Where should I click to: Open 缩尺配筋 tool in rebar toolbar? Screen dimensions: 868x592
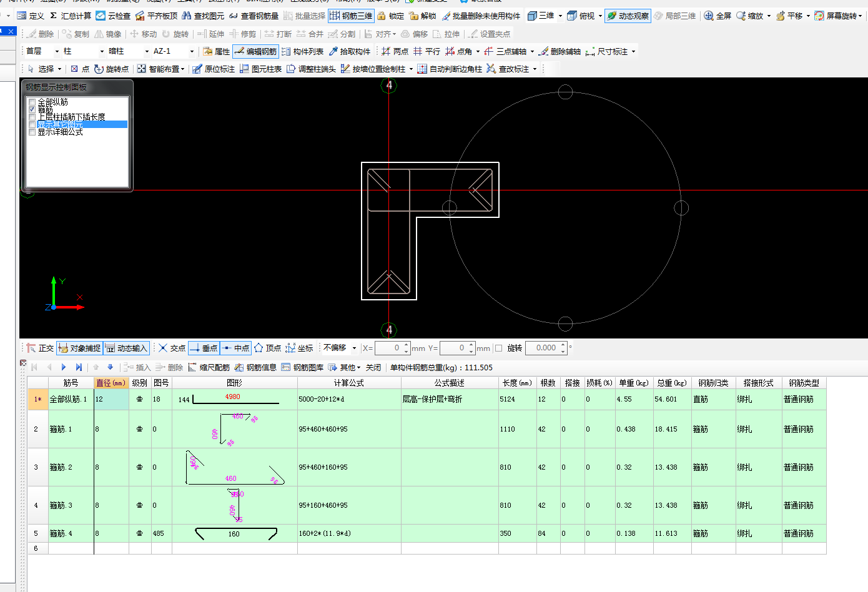[x=209, y=367]
